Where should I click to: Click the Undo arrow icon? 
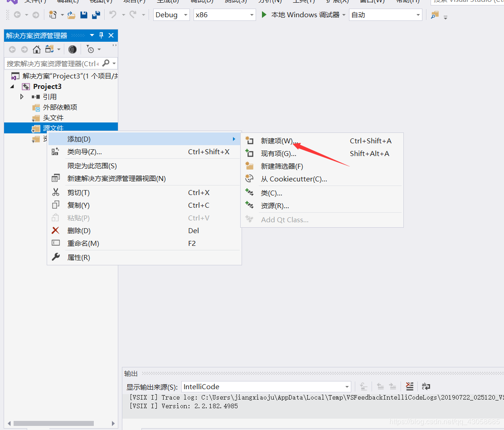tap(114, 15)
